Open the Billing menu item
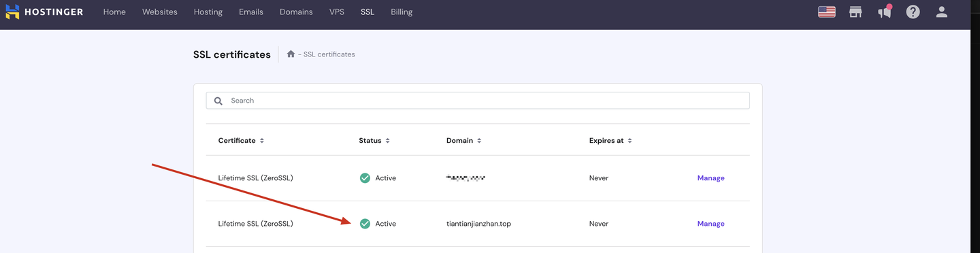The image size is (980, 253). pos(402,12)
